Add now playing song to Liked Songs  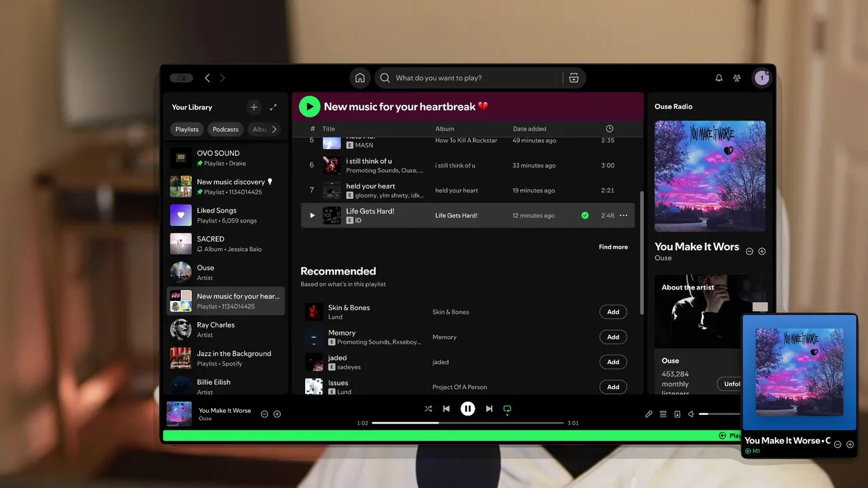click(x=277, y=414)
